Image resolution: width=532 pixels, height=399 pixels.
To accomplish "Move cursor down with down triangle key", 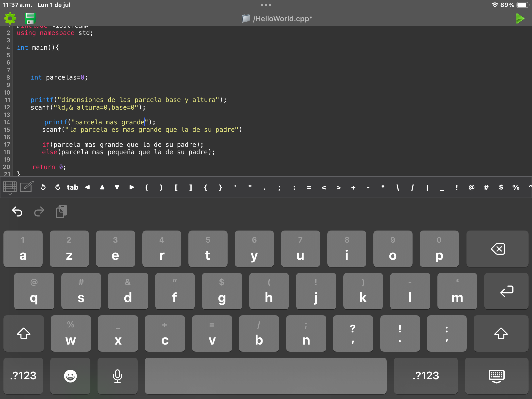I will click(117, 187).
